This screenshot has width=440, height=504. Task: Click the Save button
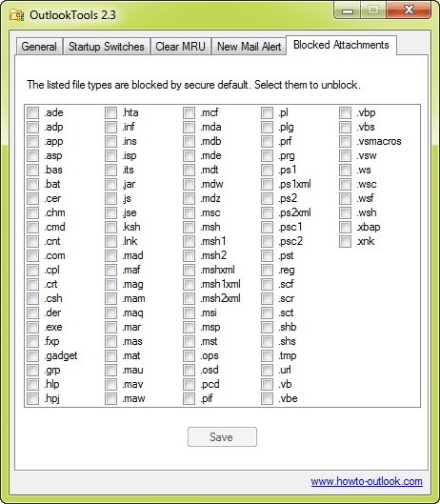pos(222,436)
